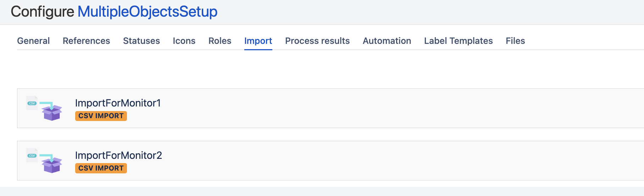Image resolution: width=644 pixels, height=196 pixels.
Task: Open the MultipleObjectsSetup schema link
Action: pyautogui.click(x=147, y=12)
